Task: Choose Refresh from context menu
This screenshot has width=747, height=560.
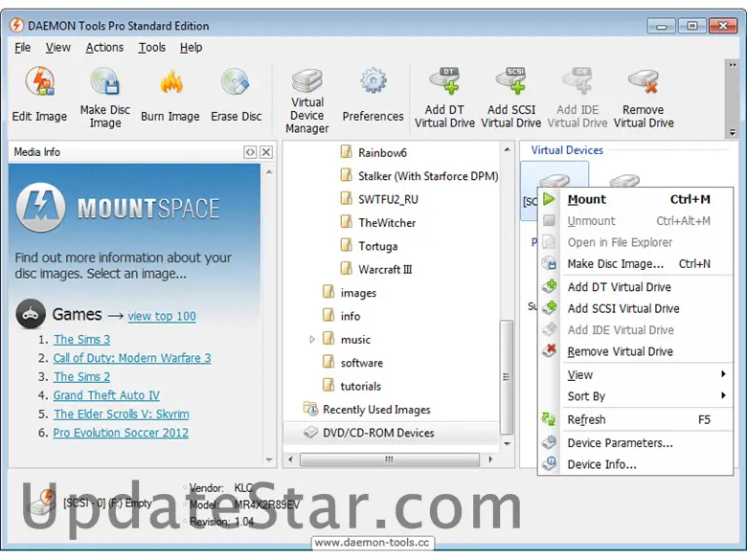Action: pos(636,419)
